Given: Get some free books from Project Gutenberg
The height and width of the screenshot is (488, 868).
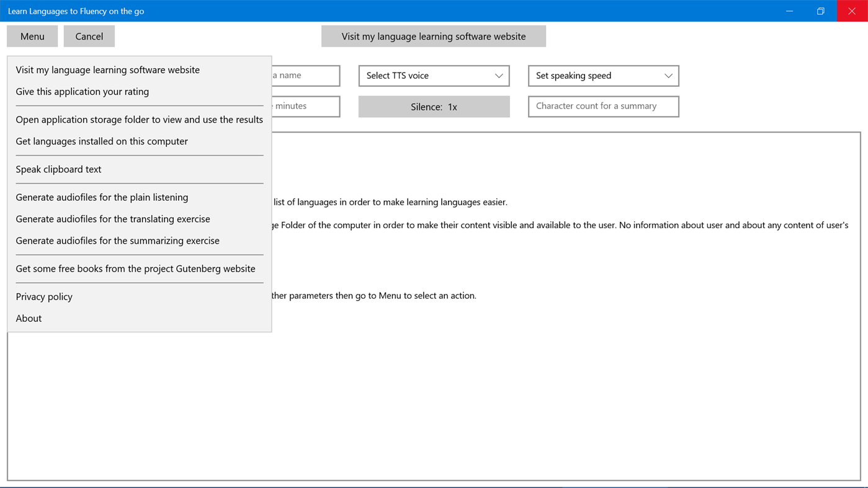Looking at the screenshot, I should pyautogui.click(x=135, y=268).
